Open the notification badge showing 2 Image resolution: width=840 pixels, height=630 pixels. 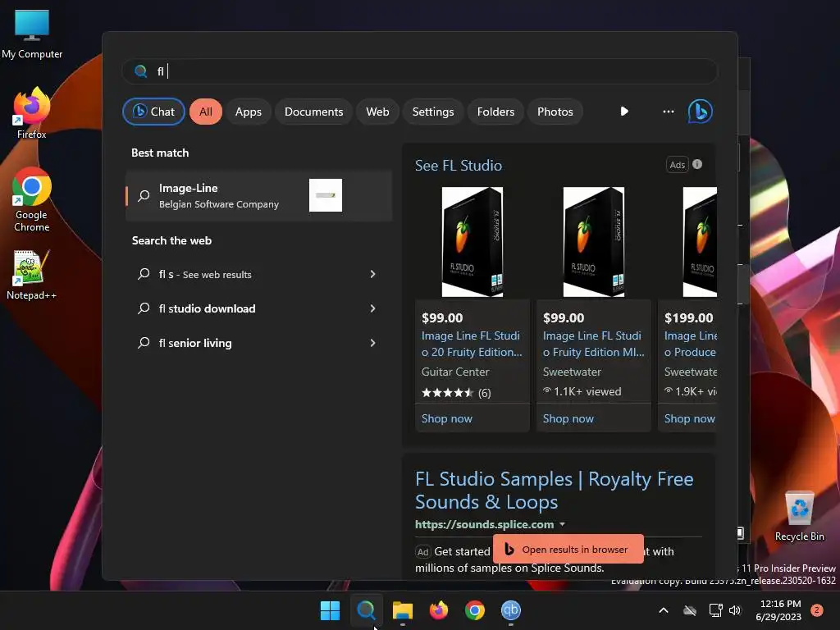tap(817, 610)
